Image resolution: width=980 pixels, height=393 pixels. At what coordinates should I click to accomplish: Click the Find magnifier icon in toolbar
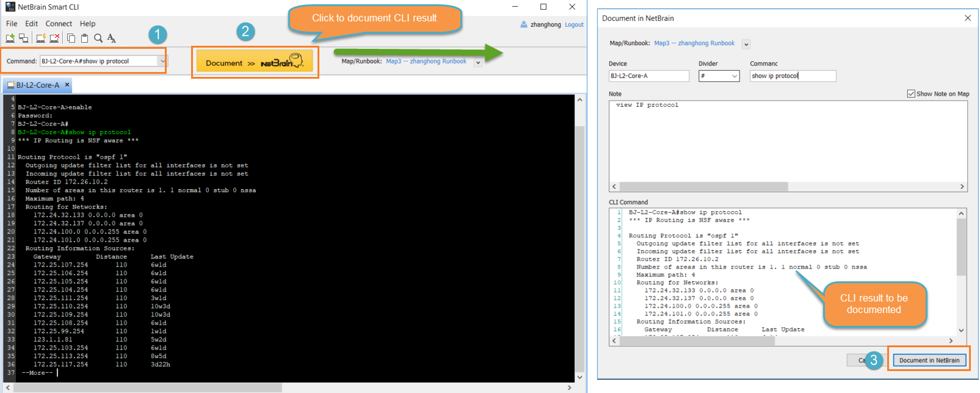coord(98,38)
